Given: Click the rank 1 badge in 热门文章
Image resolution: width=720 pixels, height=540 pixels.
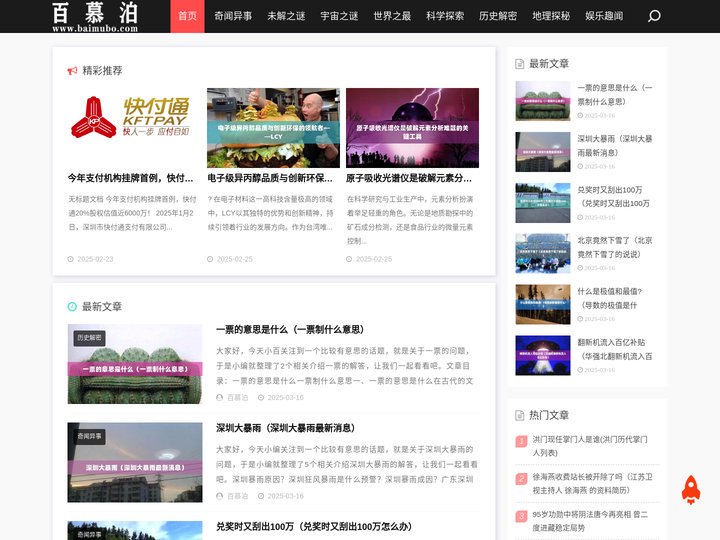Looking at the screenshot, I should 521,441.
